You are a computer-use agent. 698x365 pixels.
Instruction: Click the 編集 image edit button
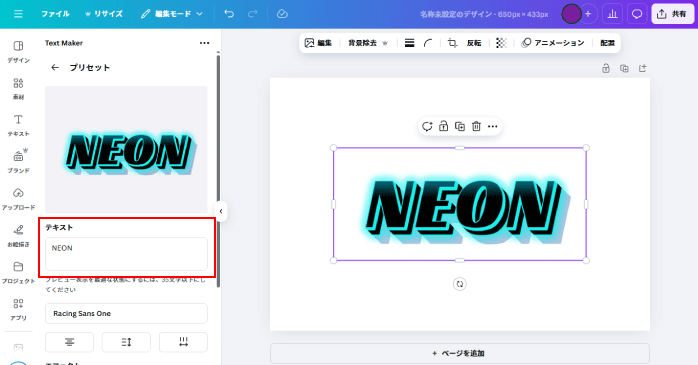point(318,43)
